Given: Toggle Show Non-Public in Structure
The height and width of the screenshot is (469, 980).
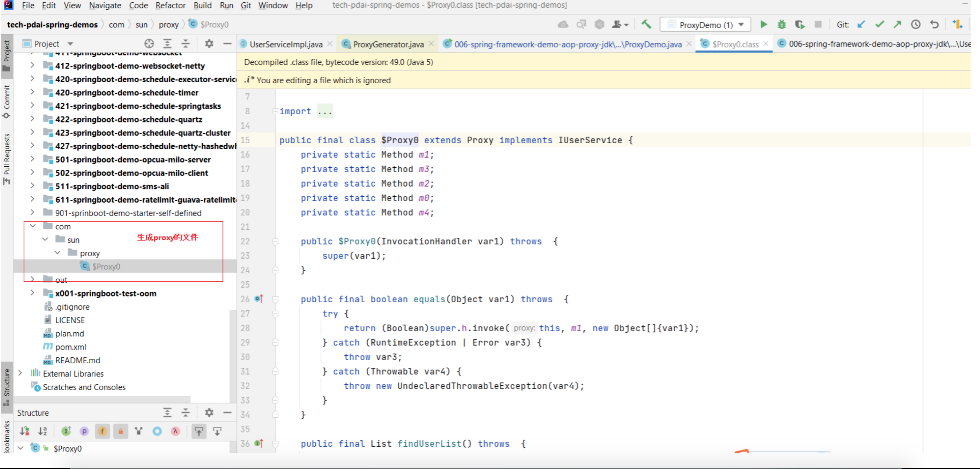Looking at the screenshot, I should [121, 431].
